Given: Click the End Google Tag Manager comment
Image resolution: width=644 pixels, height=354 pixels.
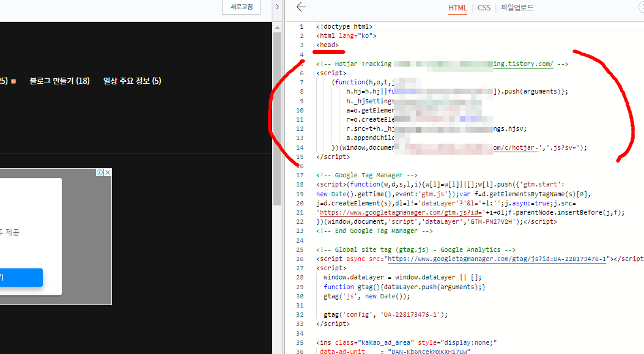Looking at the screenshot, I should 374,230.
